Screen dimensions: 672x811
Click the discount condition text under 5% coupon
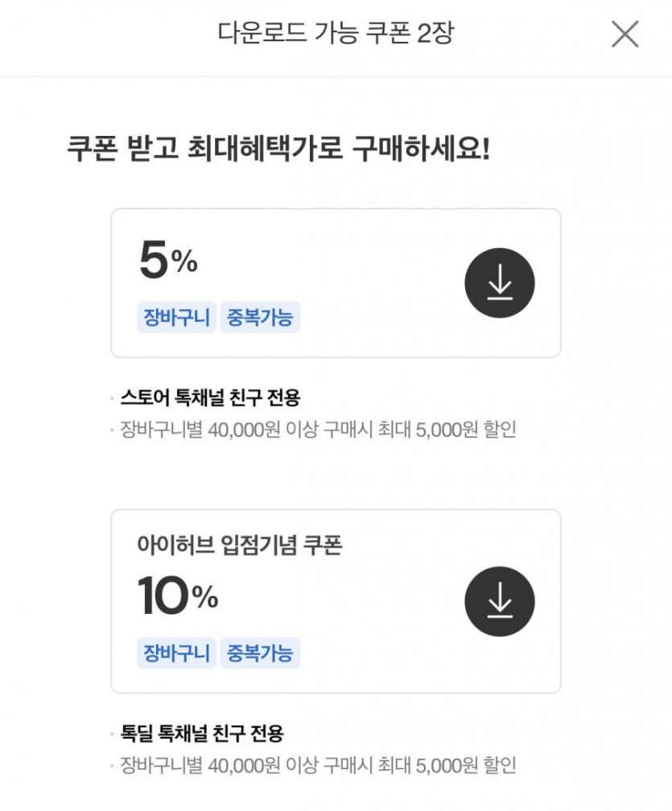(317, 430)
